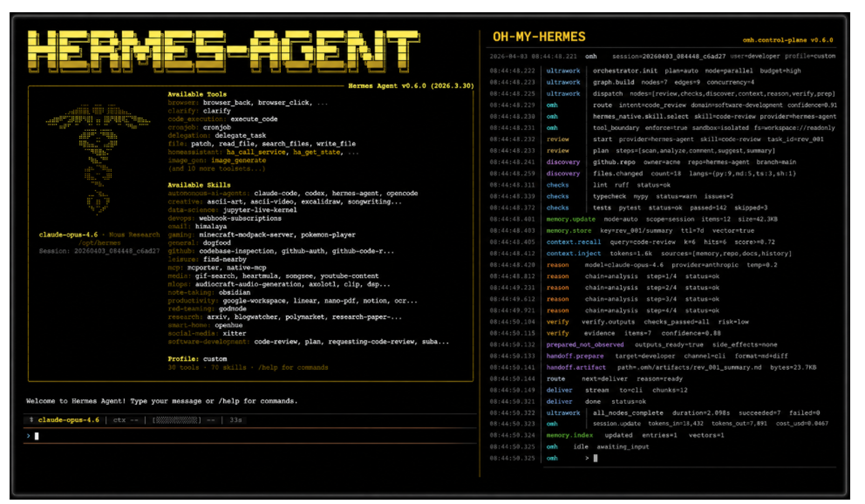865x504 pixels.
Task: Click the 'handoff.artifact path=.omh/artifacts' row
Action: click(653, 368)
